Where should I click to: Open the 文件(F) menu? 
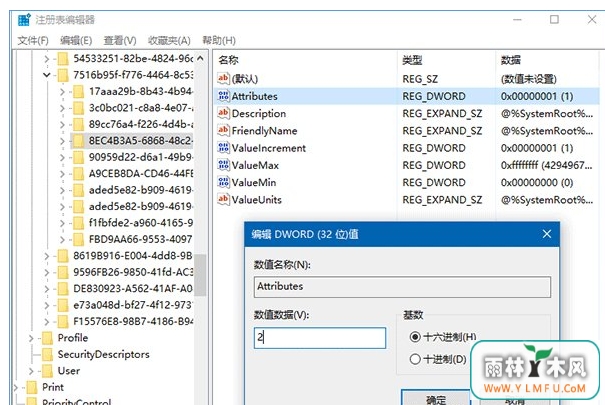point(33,40)
